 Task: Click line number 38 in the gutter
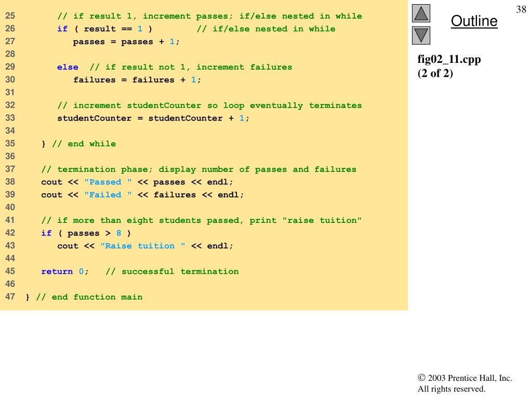click(x=10, y=182)
